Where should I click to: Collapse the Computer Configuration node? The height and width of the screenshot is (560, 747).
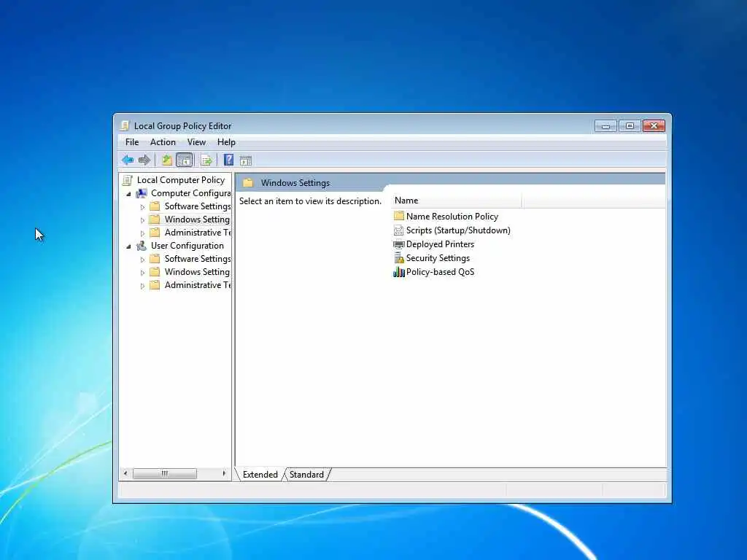click(128, 194)
